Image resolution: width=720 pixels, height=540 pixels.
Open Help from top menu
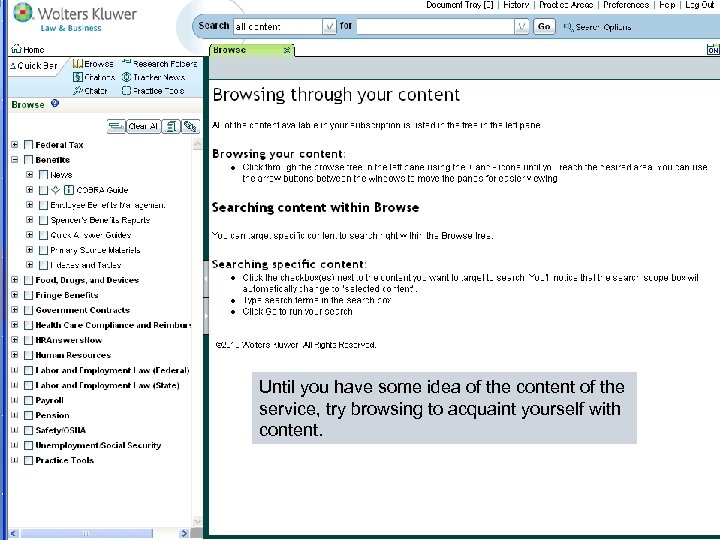(x=667, y=5)
